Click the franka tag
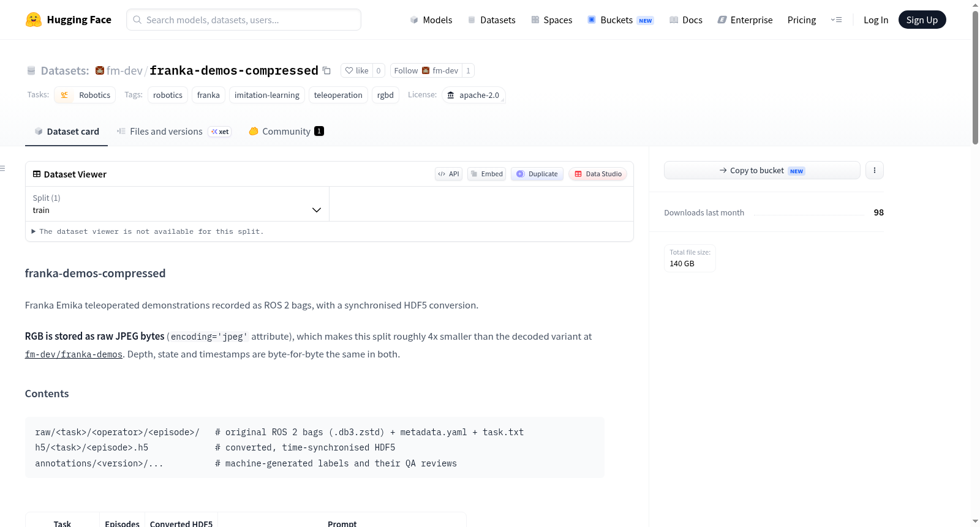Viewport: 980px width, 527px height. pos(208,95)
